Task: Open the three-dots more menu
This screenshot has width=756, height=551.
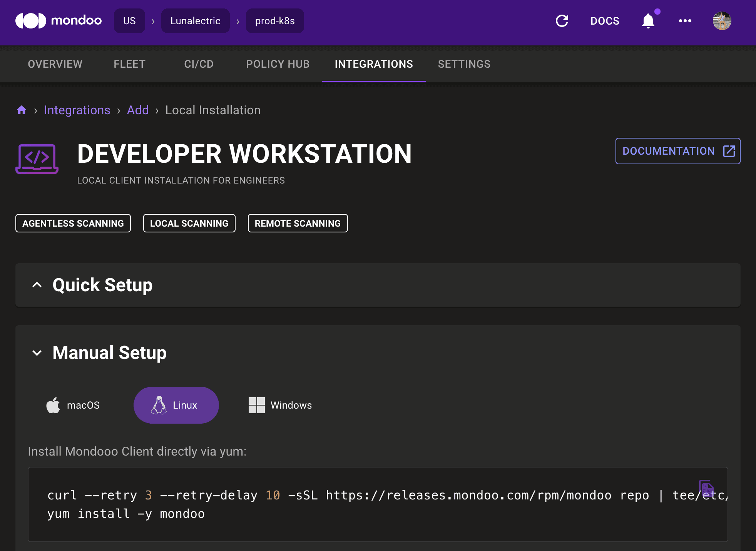Action: [685, 21]
